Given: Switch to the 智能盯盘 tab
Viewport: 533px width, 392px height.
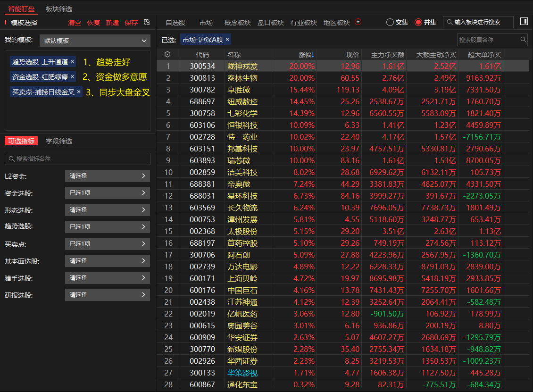Looking at the screenshot, I should tap(21, 9).
